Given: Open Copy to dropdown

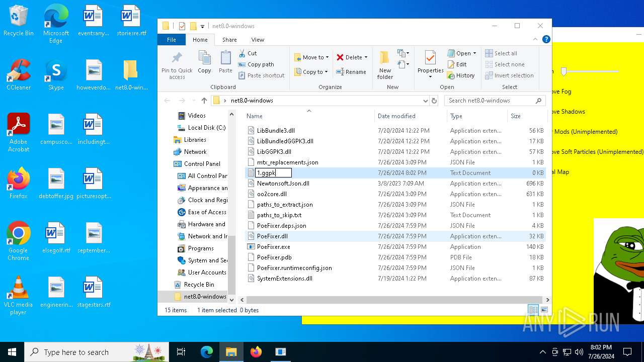Looking at the screenshot, I should click(311, 72).
